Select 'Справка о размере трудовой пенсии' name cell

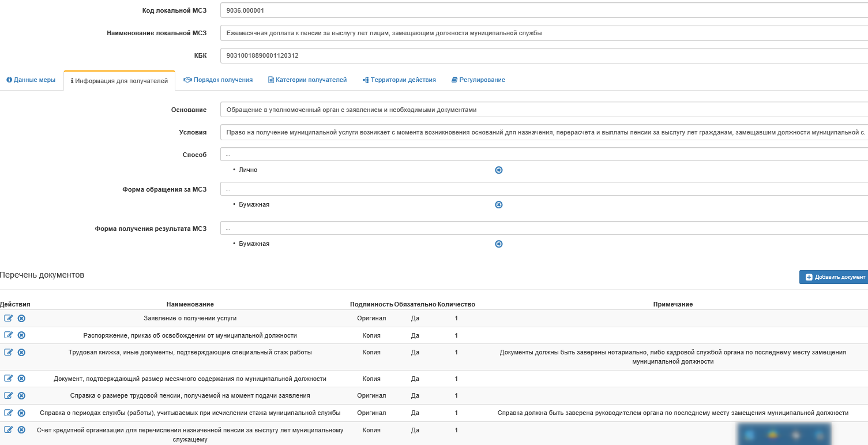coord(190,395)
